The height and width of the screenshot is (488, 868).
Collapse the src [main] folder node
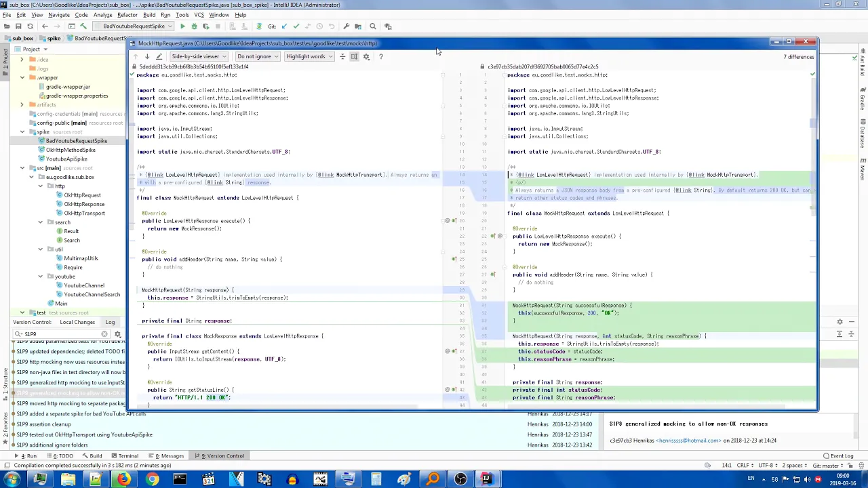(22, 168)
